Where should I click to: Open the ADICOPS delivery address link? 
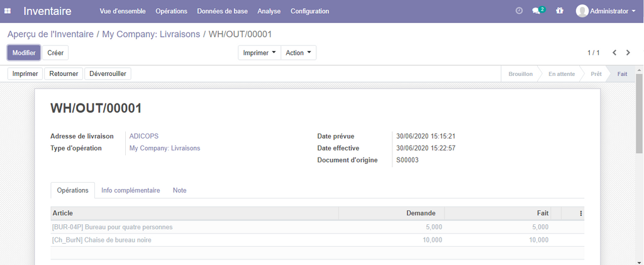tap(143, 136)
